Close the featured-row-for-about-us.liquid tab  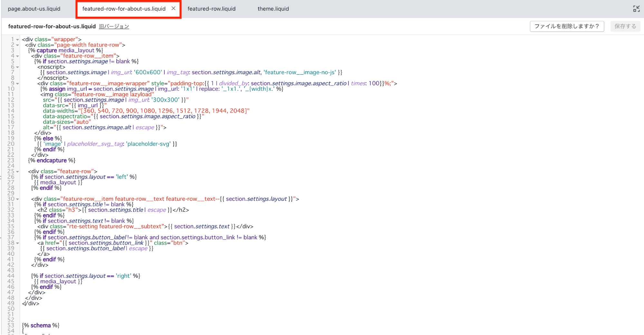pos(173,8)
